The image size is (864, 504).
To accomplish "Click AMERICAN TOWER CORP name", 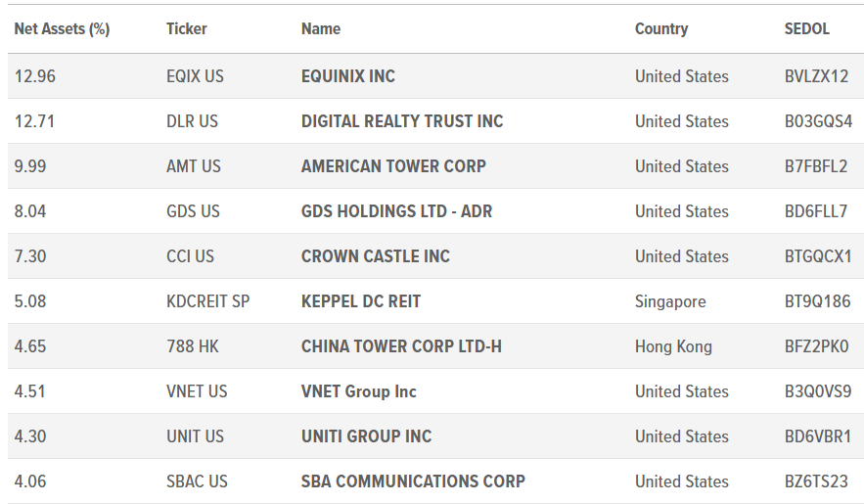I will (x=393, y=166).
